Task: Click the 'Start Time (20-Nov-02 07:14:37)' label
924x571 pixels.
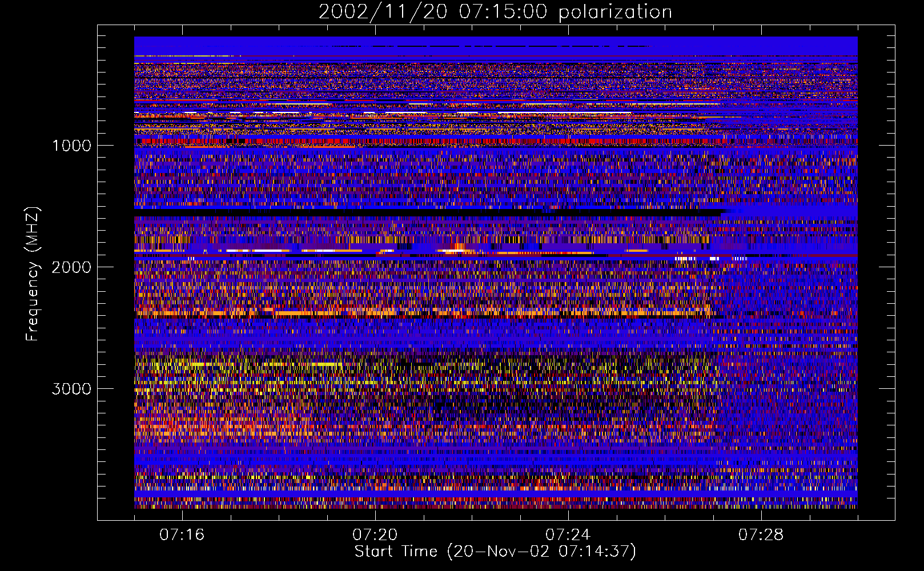Action: (x=495, y=552)
